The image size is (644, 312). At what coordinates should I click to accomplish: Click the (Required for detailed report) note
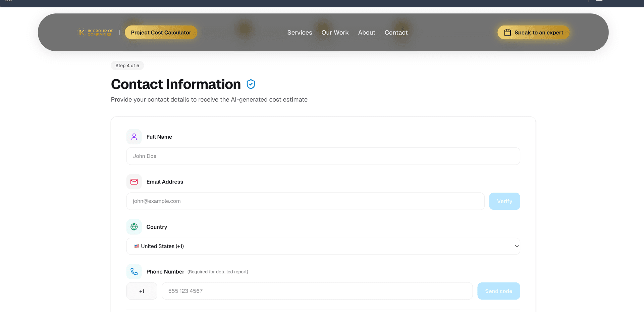[x=218, y=272]
